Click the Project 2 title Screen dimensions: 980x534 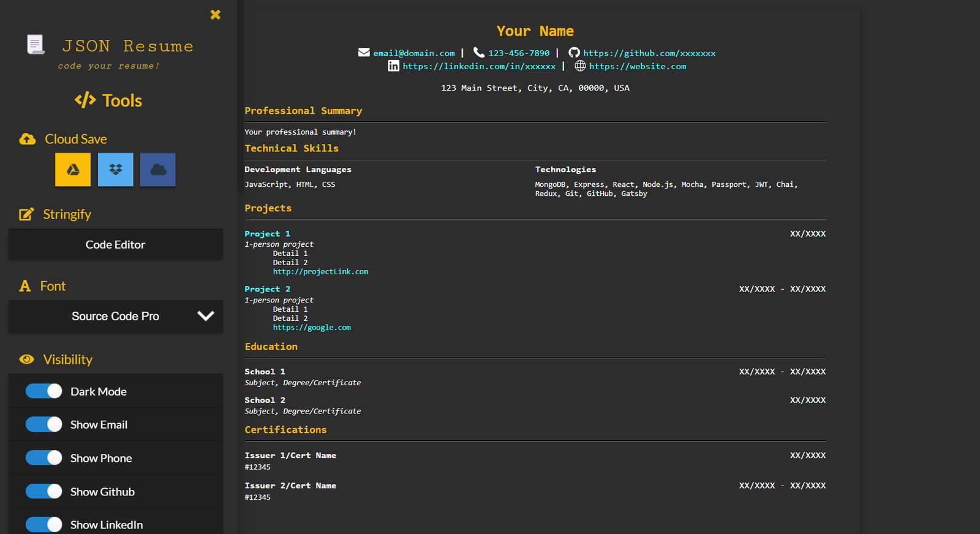[268, 289]
